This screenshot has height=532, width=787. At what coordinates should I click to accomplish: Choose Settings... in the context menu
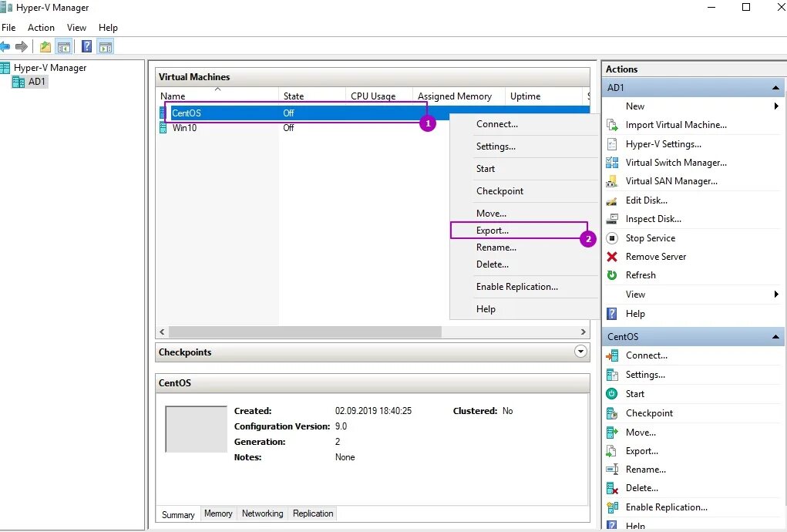pos(524,146)
